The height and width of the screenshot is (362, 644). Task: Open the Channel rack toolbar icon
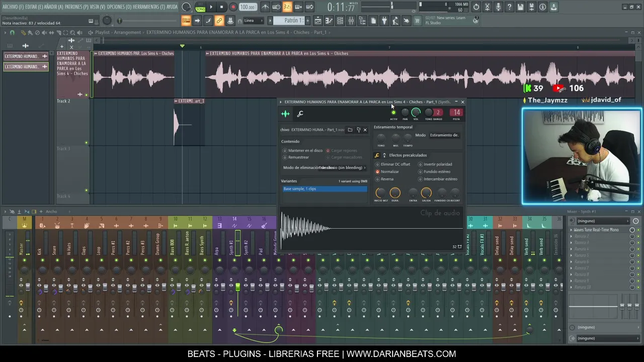coord(340,21)
